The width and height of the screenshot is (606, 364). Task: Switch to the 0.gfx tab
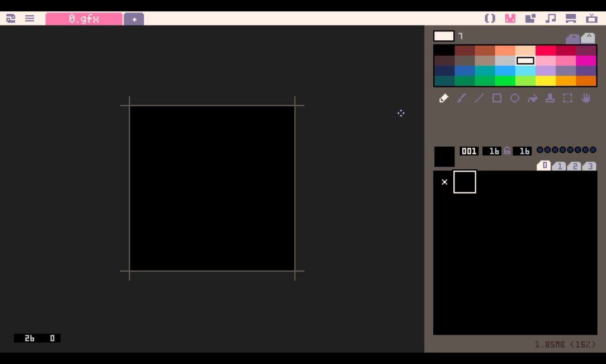pos(84,19)
